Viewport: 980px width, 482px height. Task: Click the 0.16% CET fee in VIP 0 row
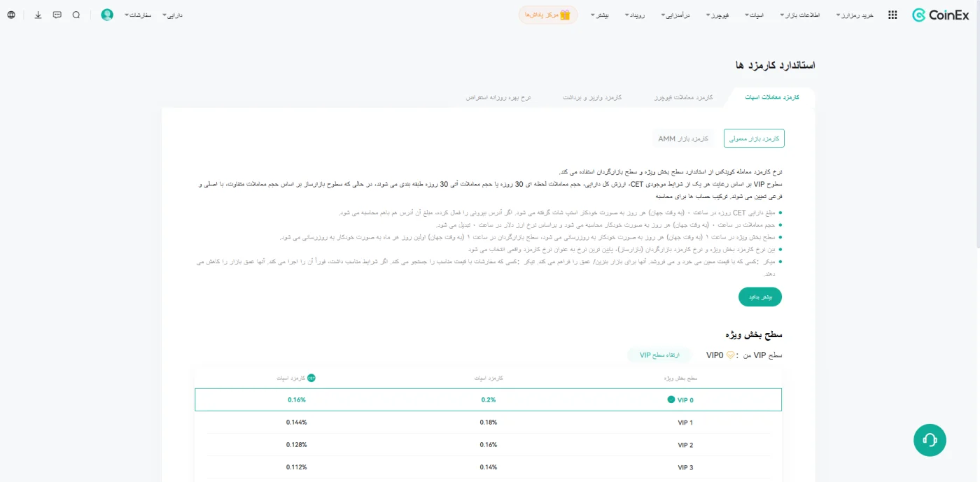(297, 400)
